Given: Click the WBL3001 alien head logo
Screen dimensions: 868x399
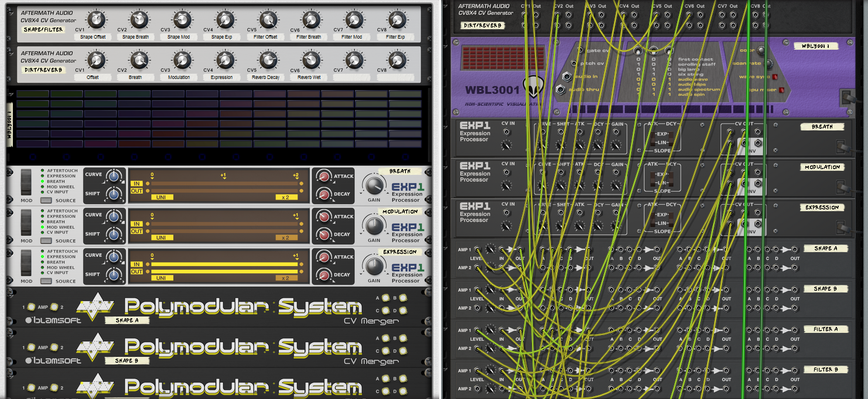Looking at the screenshot, I should pyautogui.click(x=534, y=87).
